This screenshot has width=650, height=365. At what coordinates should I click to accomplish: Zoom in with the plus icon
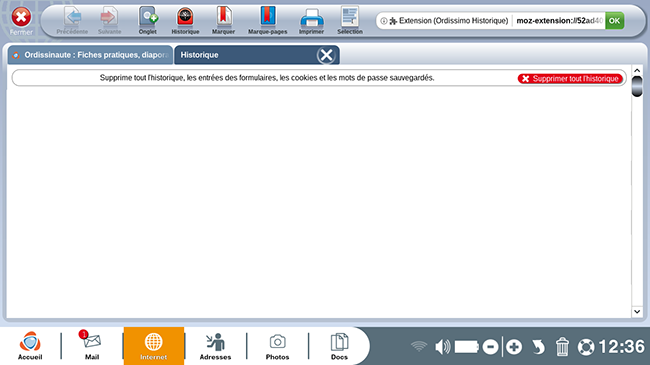pyautogui.click(x=514, y=347)
